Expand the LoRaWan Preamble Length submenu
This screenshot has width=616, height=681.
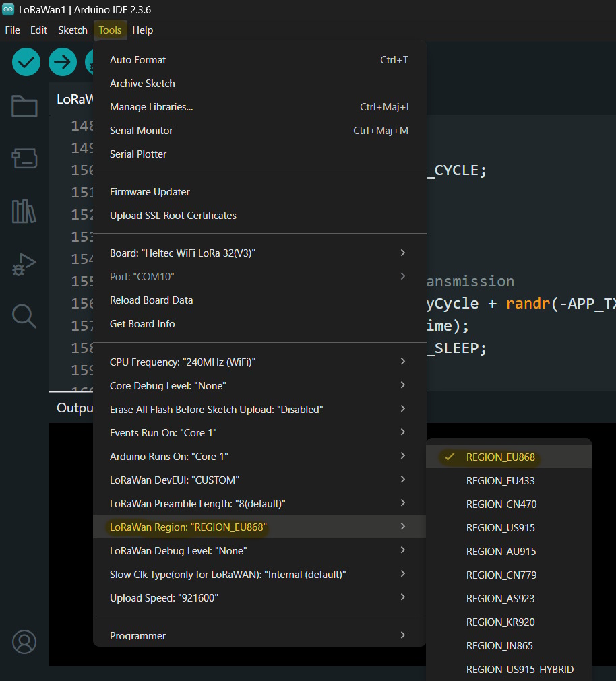259,504
